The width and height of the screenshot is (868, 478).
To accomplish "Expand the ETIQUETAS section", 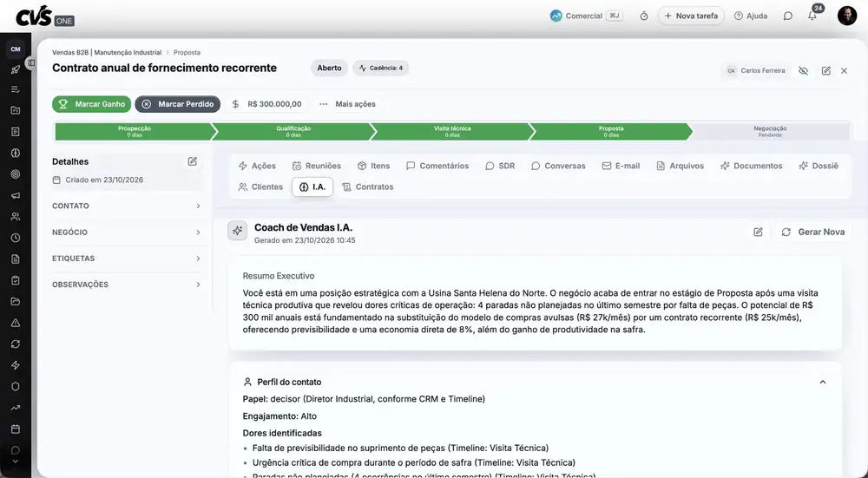I will coord(126,259).
